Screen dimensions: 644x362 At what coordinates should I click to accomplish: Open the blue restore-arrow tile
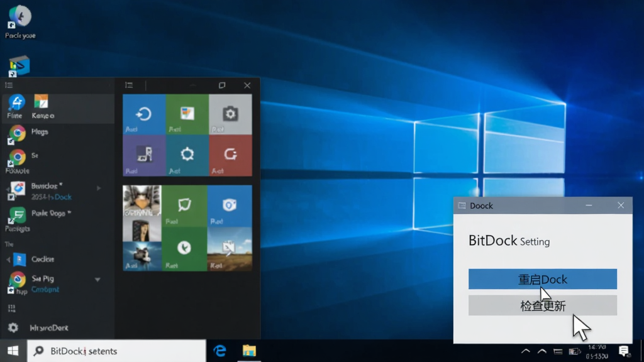coord(144,114)
